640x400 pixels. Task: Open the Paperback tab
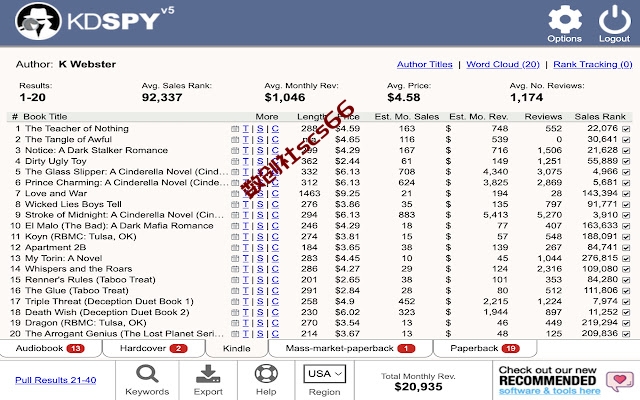pyautogui.click(x=485, y=349)
